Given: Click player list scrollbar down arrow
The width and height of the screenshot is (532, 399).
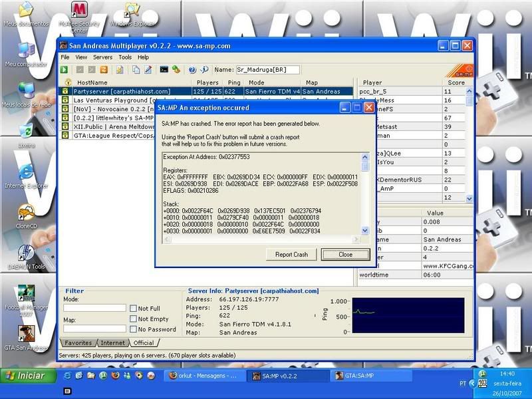Looking at the screenshot, I should (469, 198).
